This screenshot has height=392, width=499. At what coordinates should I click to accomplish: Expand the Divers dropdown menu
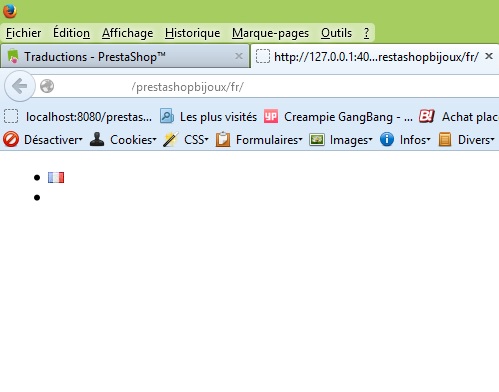(476, 140)
